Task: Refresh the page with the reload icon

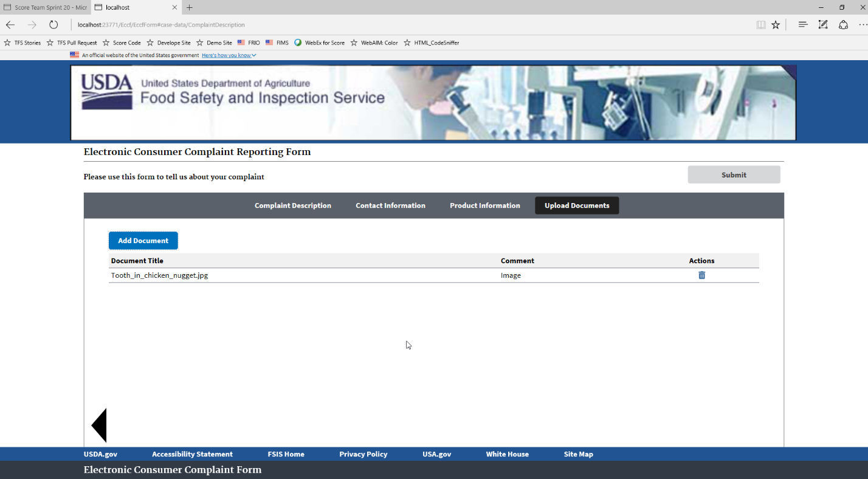Action: tap(53, 25)
